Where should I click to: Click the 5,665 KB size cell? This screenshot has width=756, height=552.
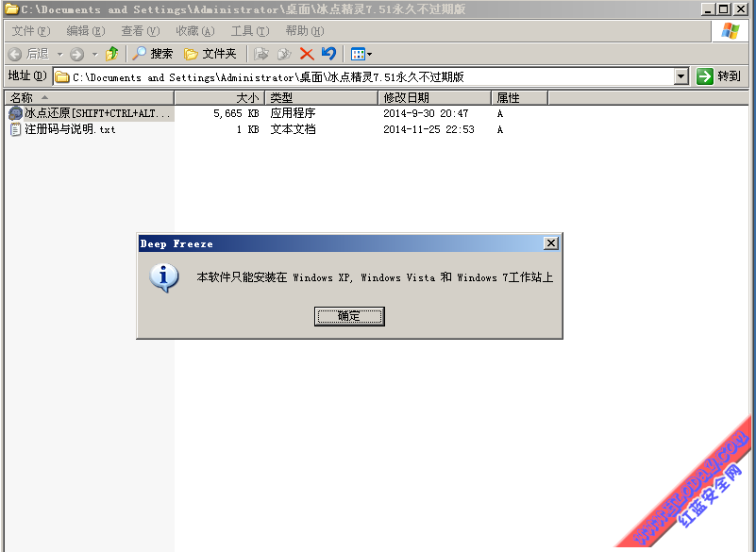coord(236,114)
